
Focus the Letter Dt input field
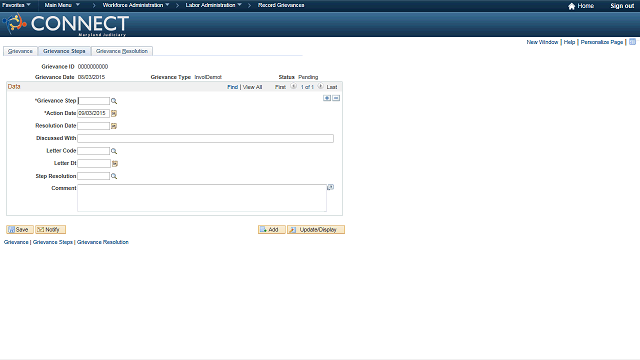click(x=94, y=163)
